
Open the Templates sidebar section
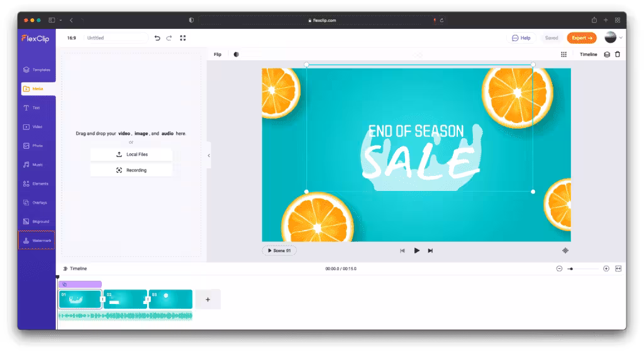coord(37,70)
